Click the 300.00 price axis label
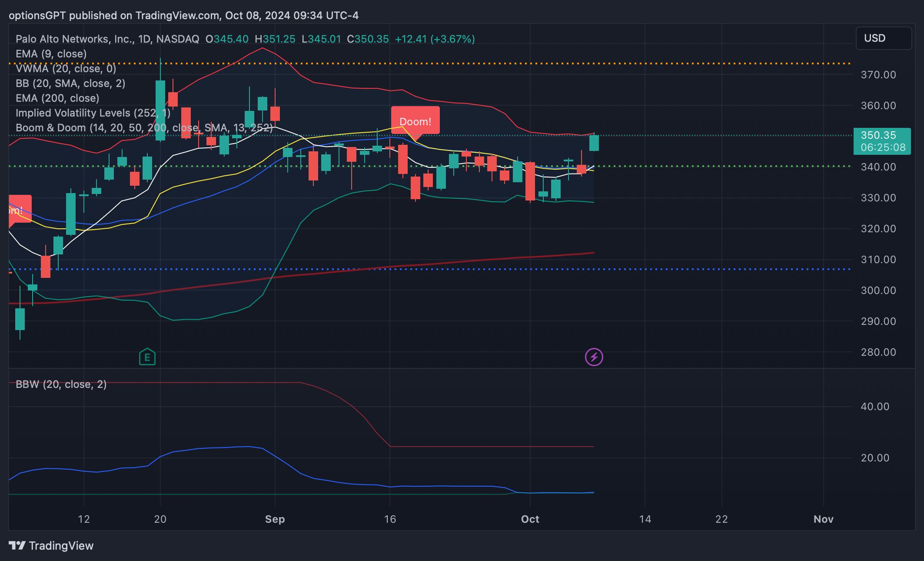The image size is (924, 561). point(878,291)
